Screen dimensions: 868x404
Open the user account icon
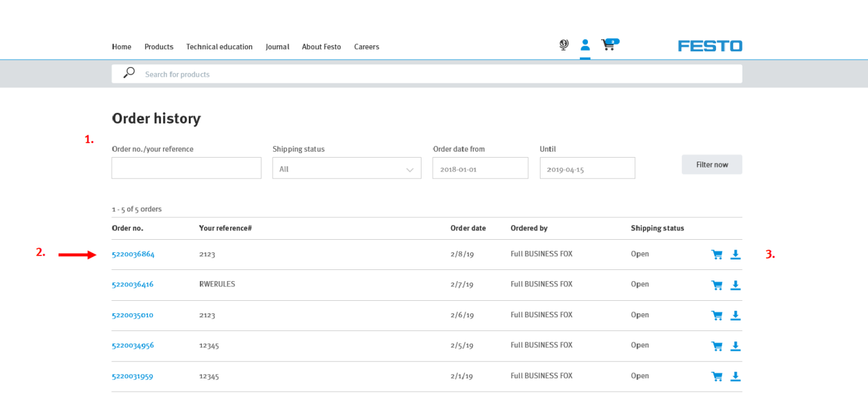click(x=585, y=45)
